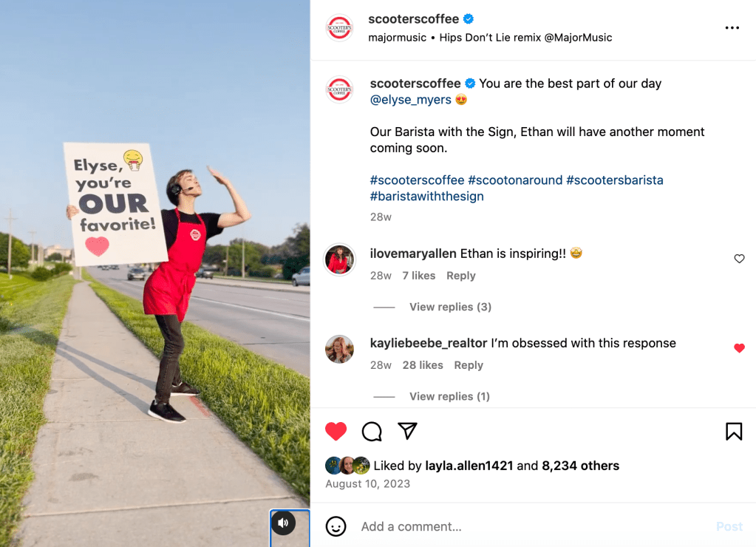Reply to kayliebeebe_realtor's comment
The image size is (756, 547).
(469, 365)
